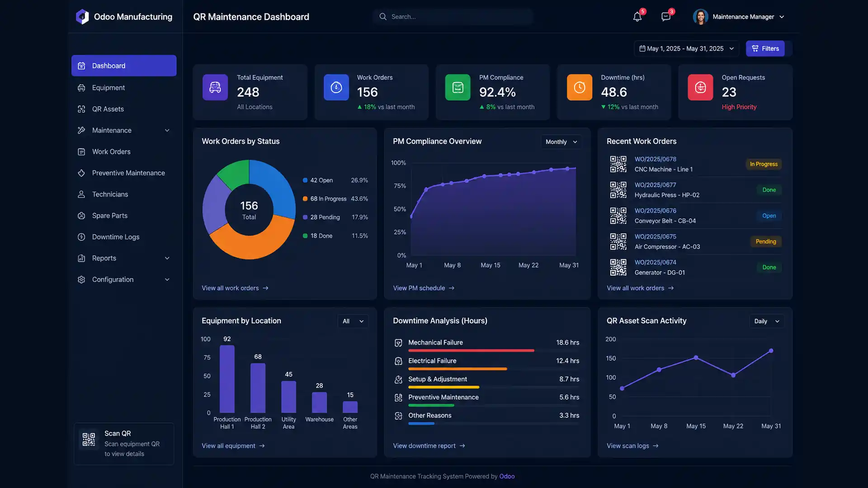Follow View all work orders under status chart
Screen dimensions: 868x488
tap(235, 288)
